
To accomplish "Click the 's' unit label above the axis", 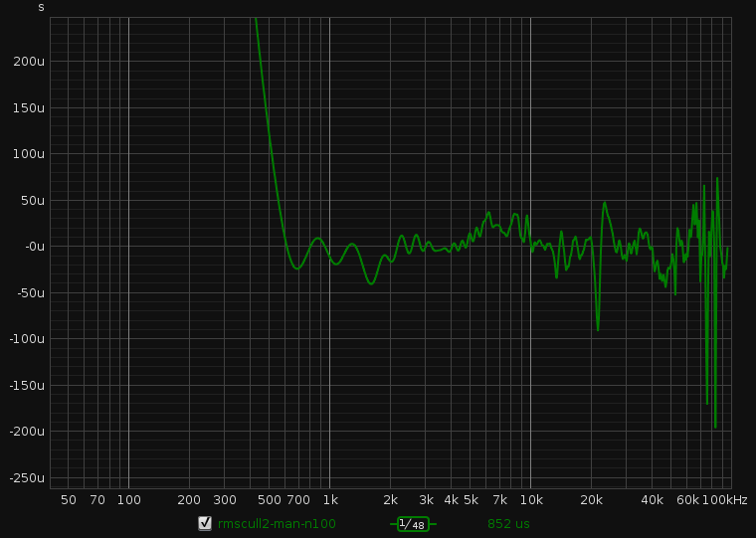I will [41, 7].
